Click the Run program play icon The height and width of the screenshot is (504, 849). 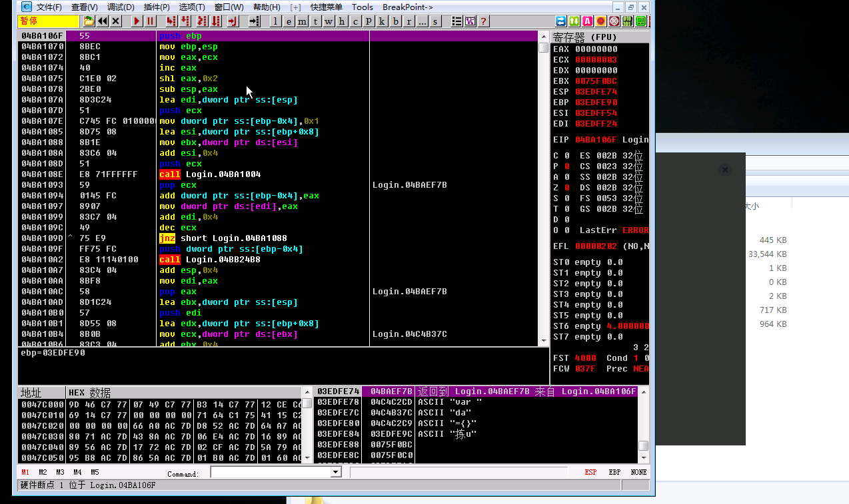click(x=137, y=21)
